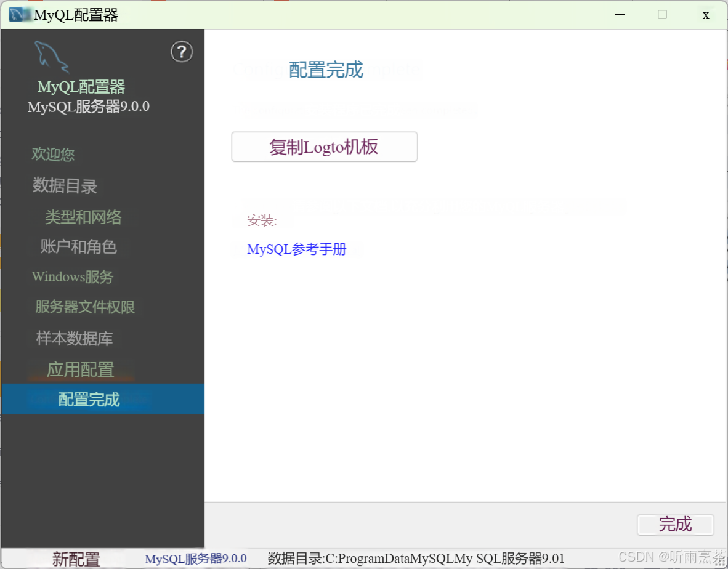The height and width of the screenshot is (569, 728).
Task: Select 配置完成 step in sidebar
Action: [103, 398]
